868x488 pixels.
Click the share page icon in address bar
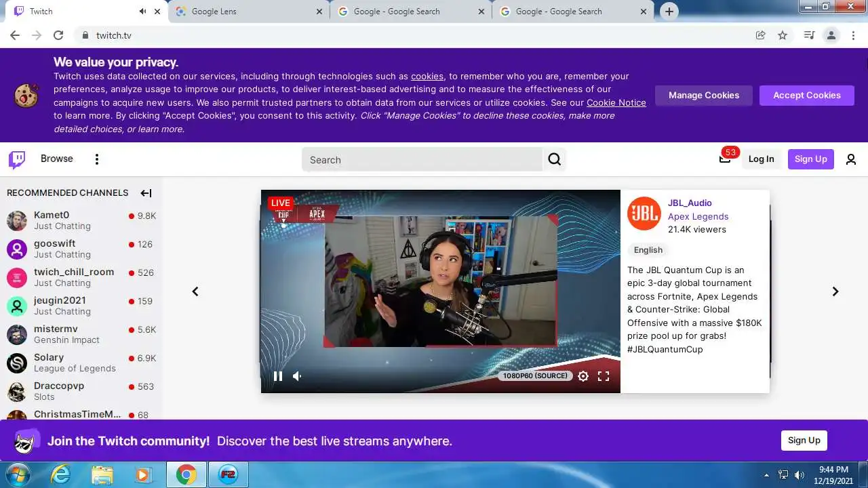point(761,35)
